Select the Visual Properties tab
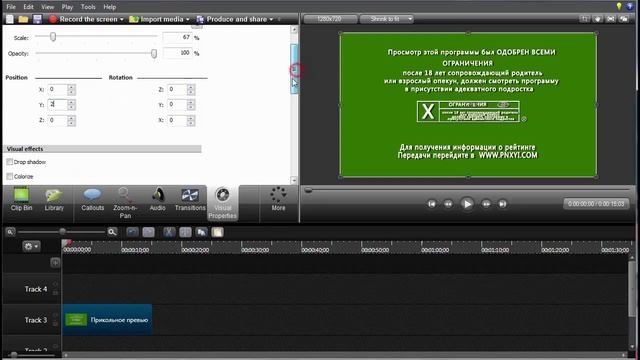 (x=222, y=203)
